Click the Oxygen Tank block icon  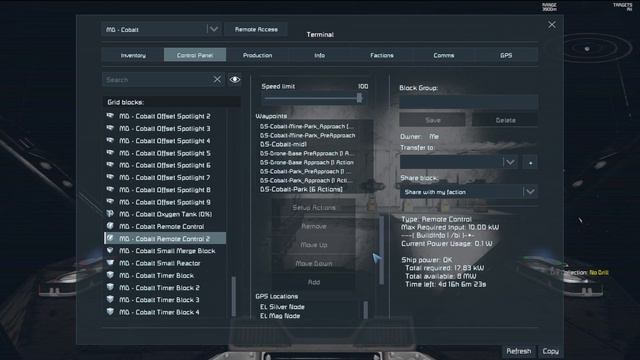(110, 214)
